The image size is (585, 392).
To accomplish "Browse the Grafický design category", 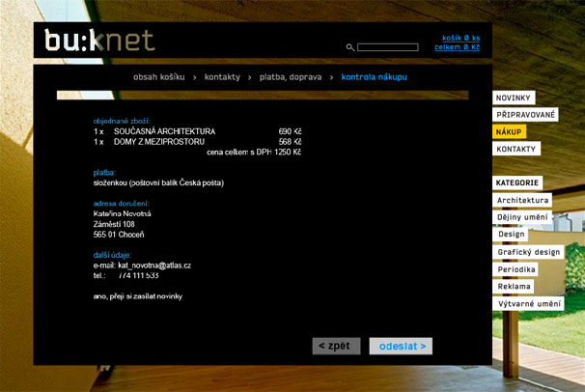I will pos(529,252).
